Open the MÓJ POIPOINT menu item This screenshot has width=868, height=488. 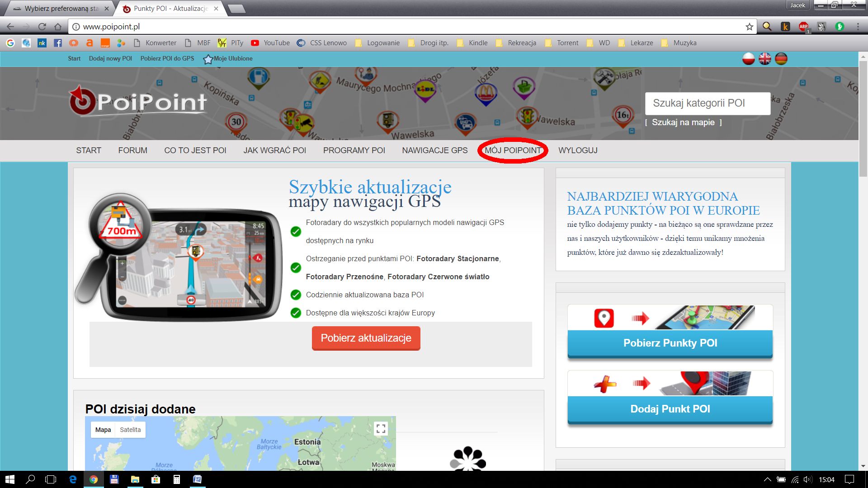pos(513,150)
